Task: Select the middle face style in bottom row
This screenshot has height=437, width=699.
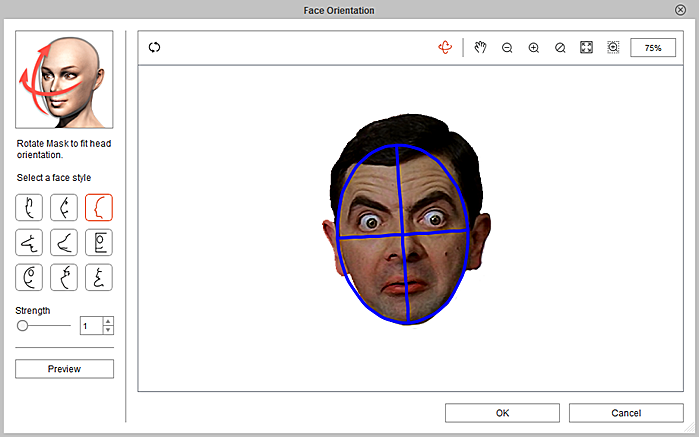Action: coord(64,277)
